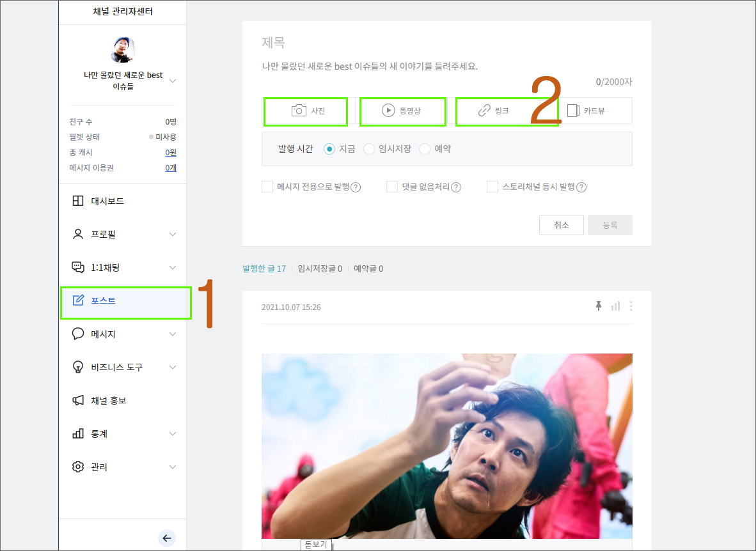Image resolution: width=756 pixels, height=551 pixels.
Task: Check 스토리채널 동시 발행 checkbox
Action: [x=492, y=187]
